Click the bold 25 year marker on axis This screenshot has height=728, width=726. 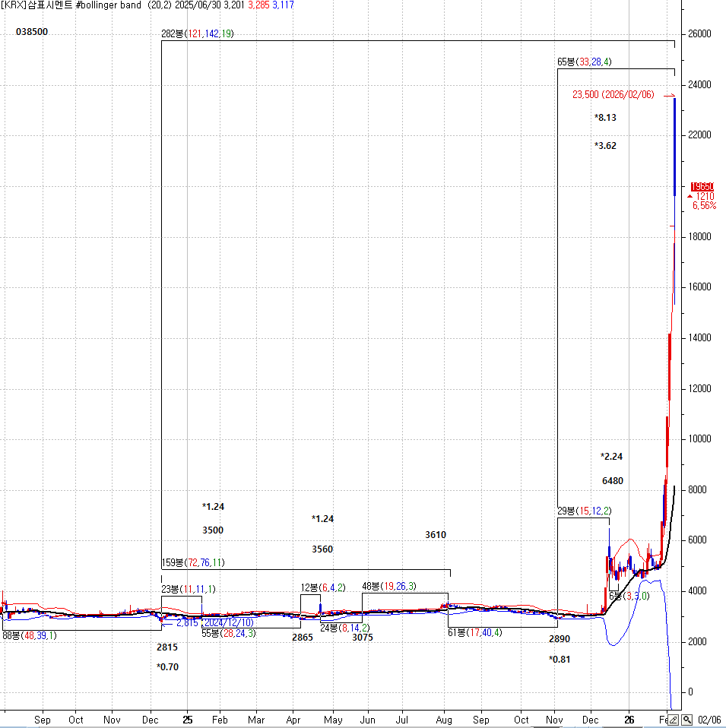(188, 720)
